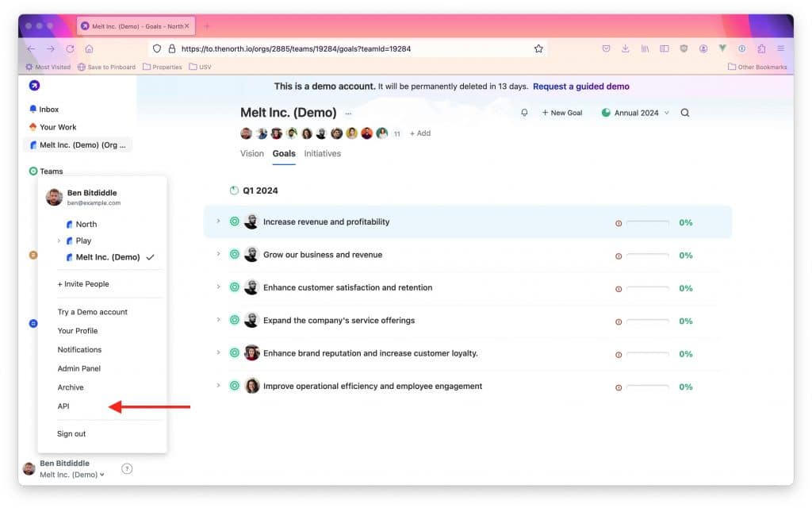The image size is (812, 508).
Task: Click status circle of Grow our business goal
Action: point(235,255)
